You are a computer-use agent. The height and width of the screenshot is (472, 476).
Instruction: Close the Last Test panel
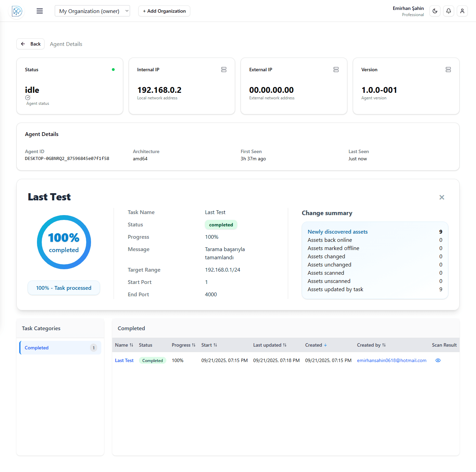[x=442, y=197]
